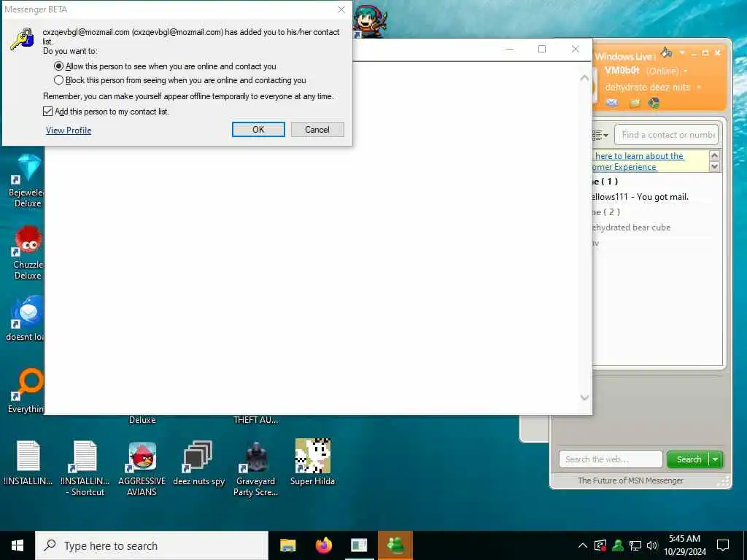The height and width of the screenshot is (560, 747).
Task: Cancel the Messenger BETA dialog
Action: click(317, 130)
